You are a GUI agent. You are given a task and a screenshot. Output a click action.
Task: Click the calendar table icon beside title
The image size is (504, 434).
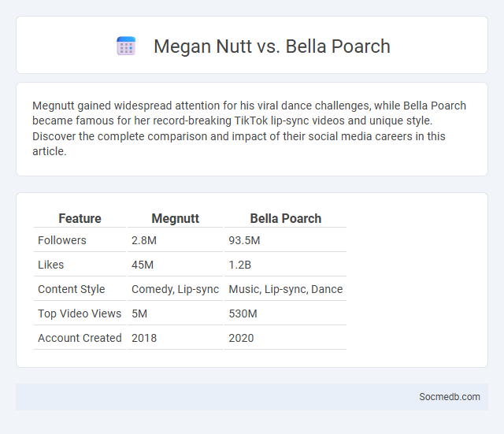click(x=126, y=46)
